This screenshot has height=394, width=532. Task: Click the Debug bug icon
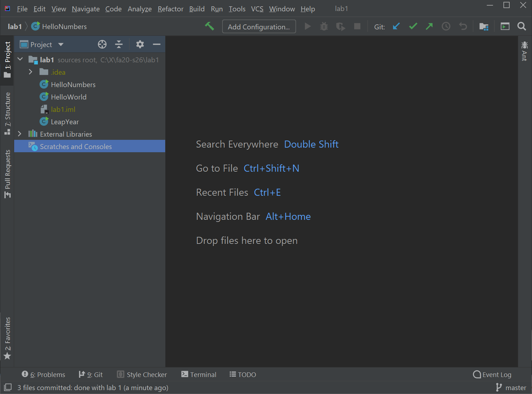pyautogui.click(x=324, y=26)
